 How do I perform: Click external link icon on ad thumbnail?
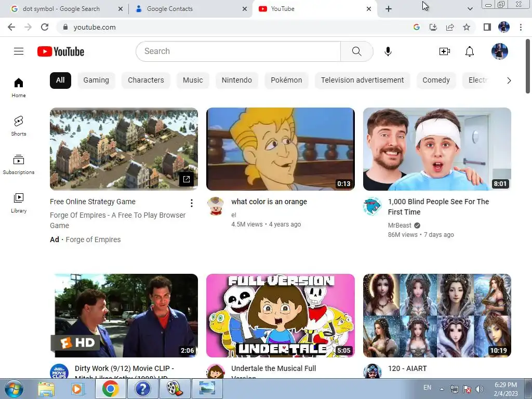pos(187,179)
